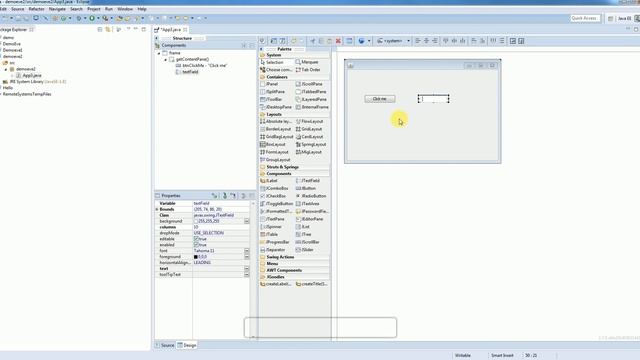Open the Window menu
This screenshot has height=360, width=640.
(125, 9)
